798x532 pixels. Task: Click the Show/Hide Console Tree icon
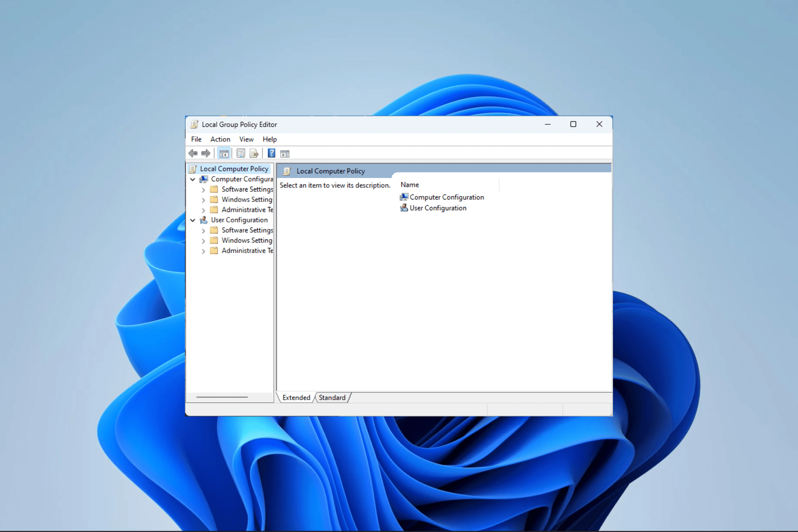pyautogui.click(x=223, y=153)
